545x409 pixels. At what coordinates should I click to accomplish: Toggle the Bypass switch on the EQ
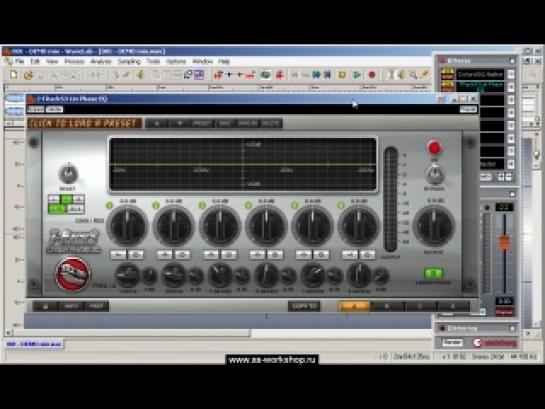pos(434,174)
